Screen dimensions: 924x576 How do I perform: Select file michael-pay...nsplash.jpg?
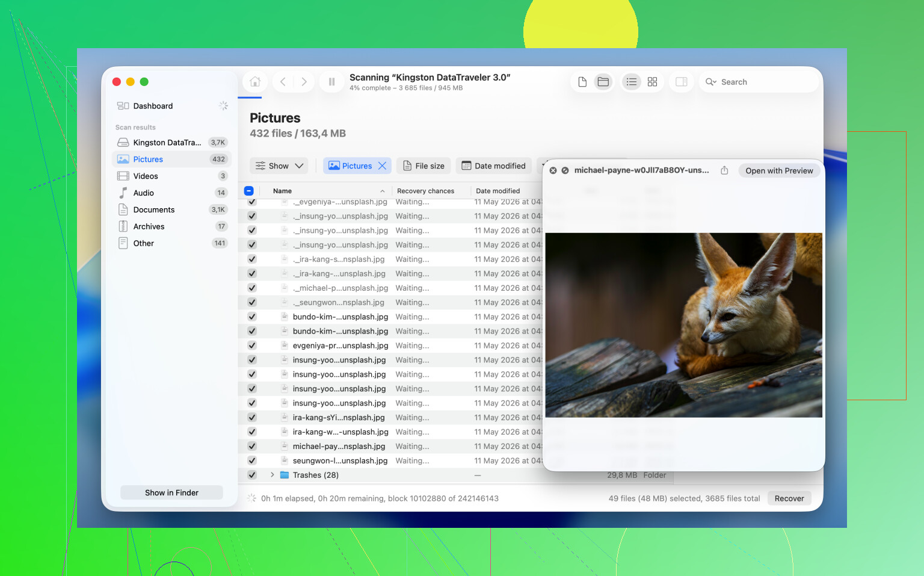339,447
